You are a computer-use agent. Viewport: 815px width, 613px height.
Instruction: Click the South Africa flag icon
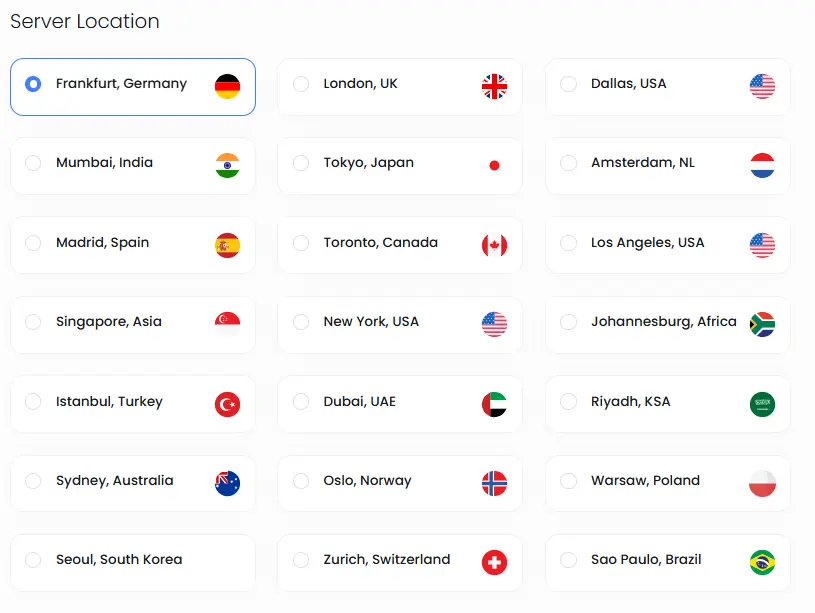coord(762,324)
